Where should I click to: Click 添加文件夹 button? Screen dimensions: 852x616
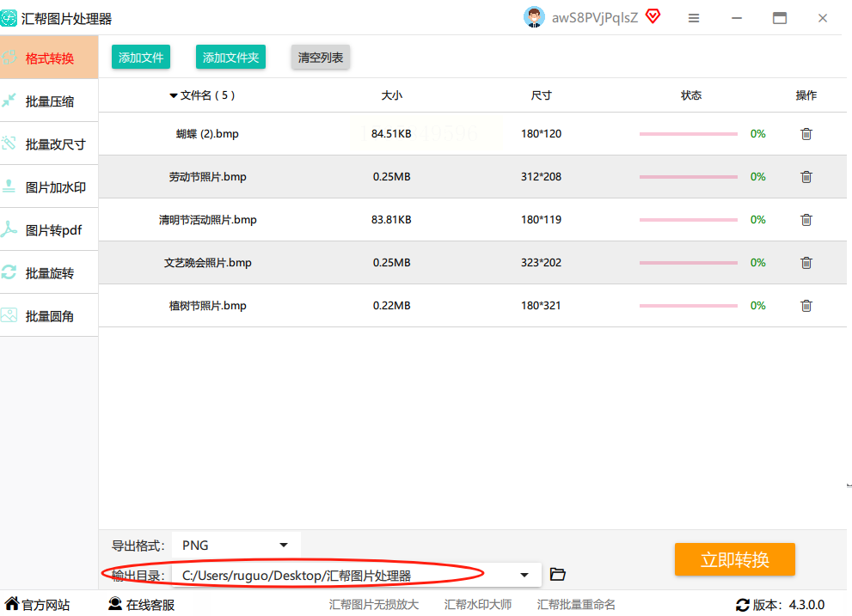coord(230,57)
